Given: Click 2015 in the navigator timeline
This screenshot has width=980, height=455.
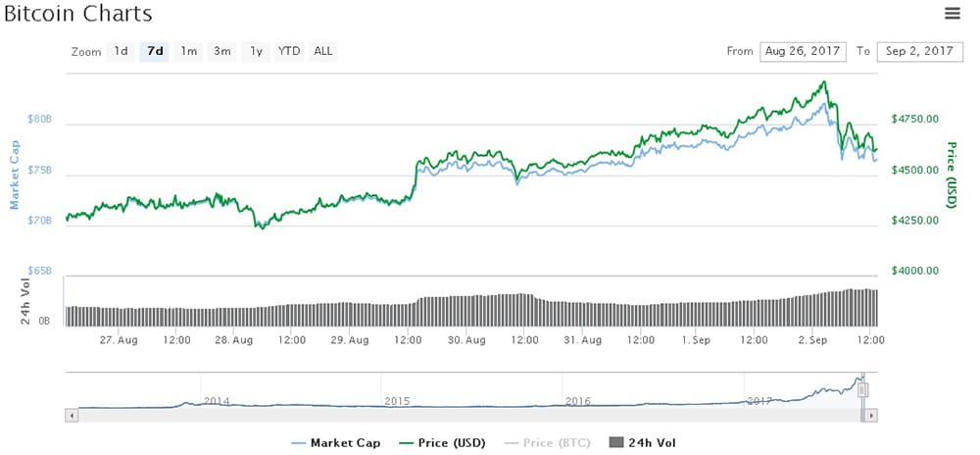Looking at the screenshot, I should [396, 401].
